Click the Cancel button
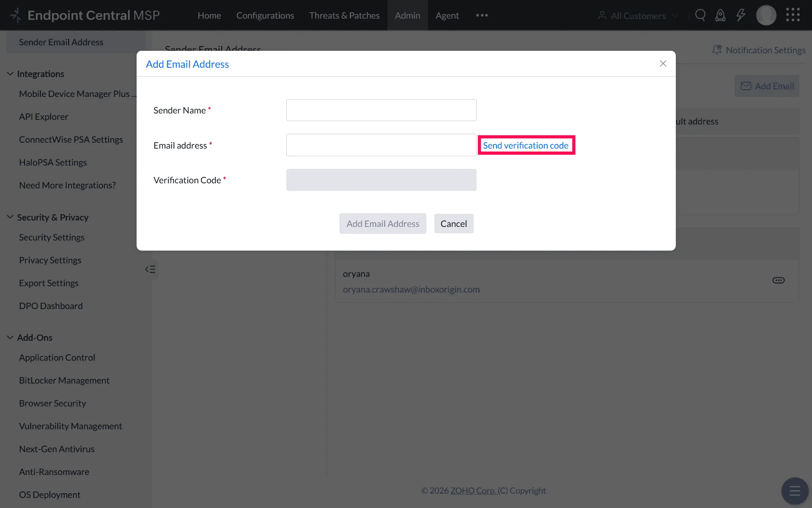The image size is (812, 508). 454,224
